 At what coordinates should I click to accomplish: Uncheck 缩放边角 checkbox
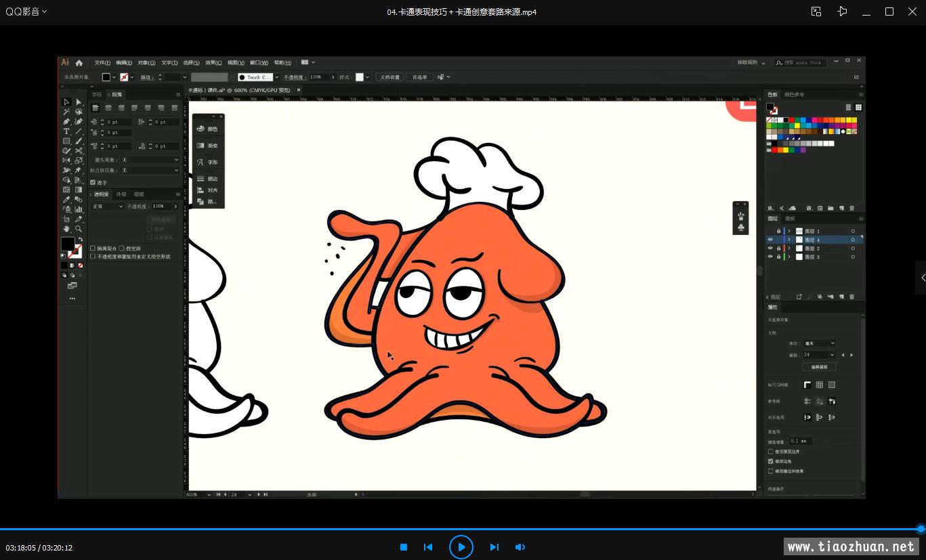pyautogui.click(x=771, y=461)
